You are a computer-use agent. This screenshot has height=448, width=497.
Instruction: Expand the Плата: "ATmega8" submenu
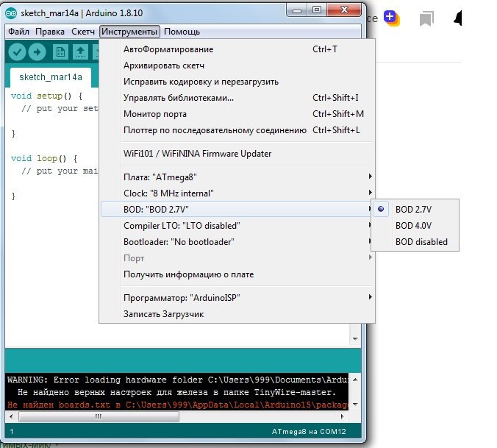tap(237, 177)
